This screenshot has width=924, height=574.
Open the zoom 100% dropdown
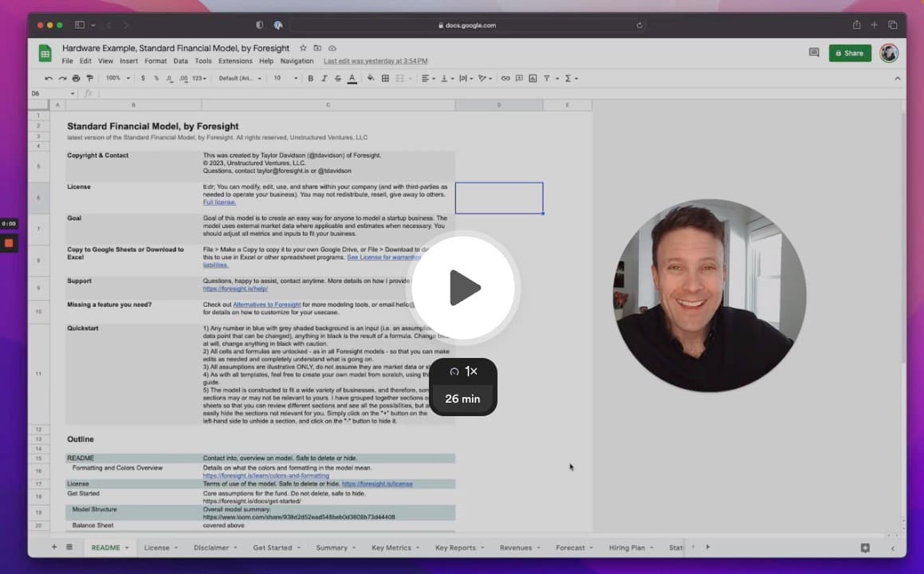pos(118,78)
